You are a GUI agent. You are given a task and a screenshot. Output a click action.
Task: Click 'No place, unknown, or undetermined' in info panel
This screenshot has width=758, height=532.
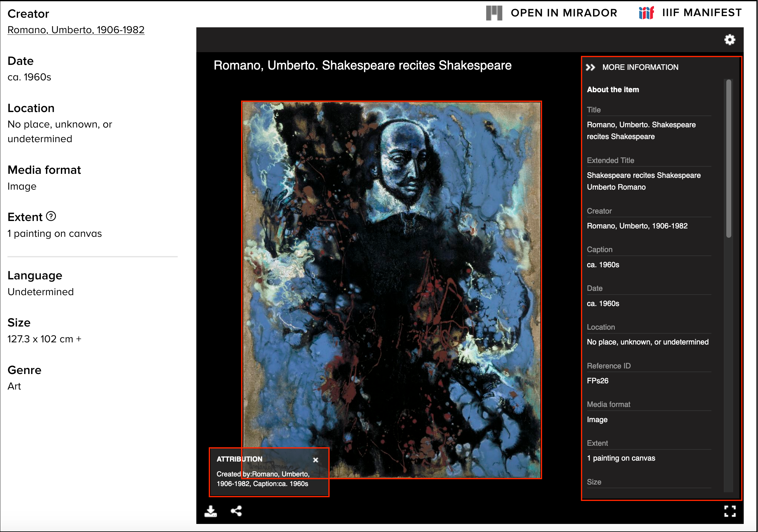pyautogui.click(x=648, y=342)
